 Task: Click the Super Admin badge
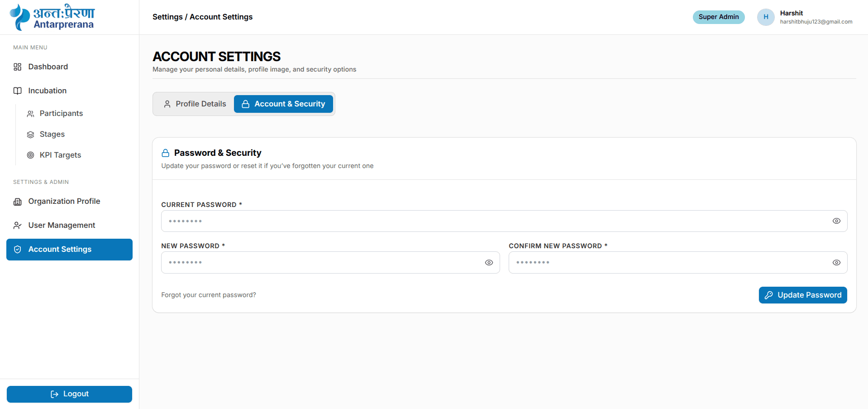click(x=719, y=17)
